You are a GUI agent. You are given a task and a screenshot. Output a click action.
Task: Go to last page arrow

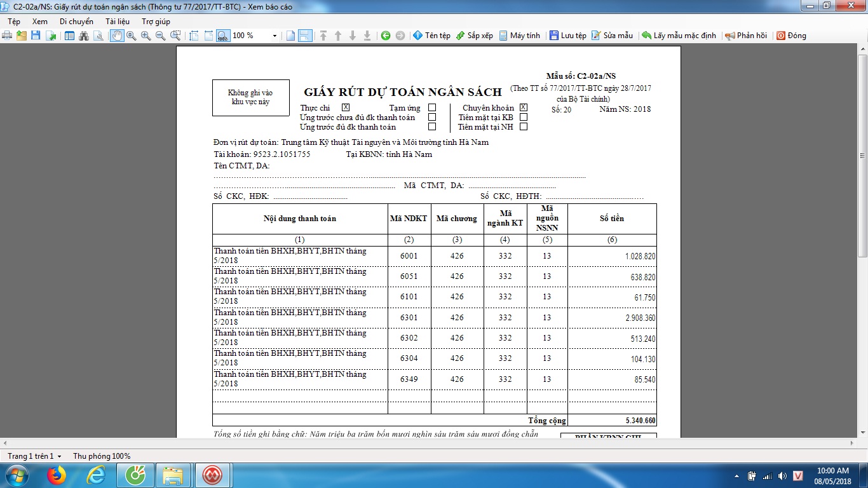(x=367, y=36)
